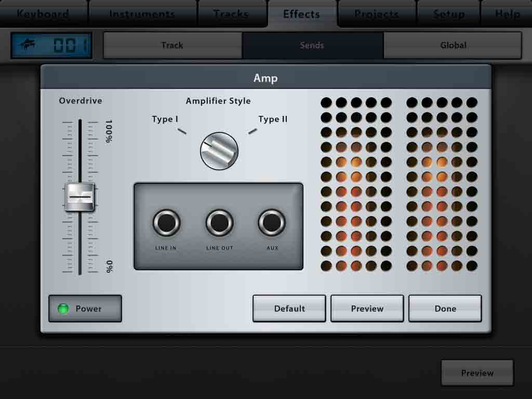
Task: Select Type II amplifier style
Action: (x=272, y=119)
